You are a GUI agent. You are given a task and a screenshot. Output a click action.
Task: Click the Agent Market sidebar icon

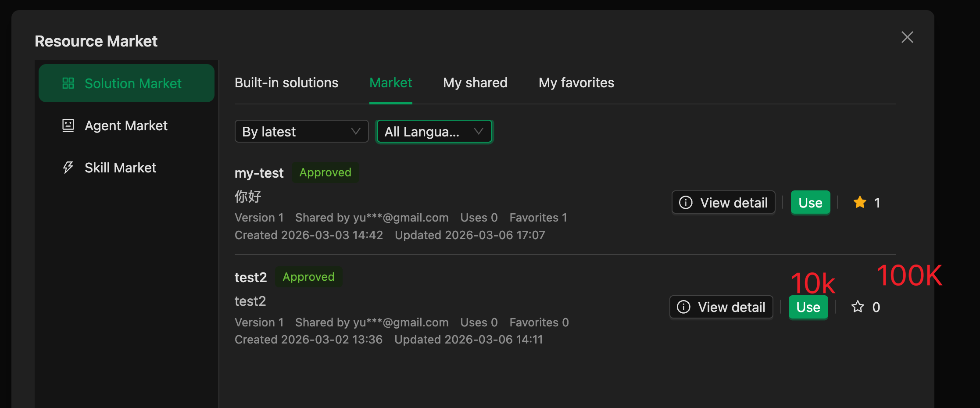coord(68,125)
